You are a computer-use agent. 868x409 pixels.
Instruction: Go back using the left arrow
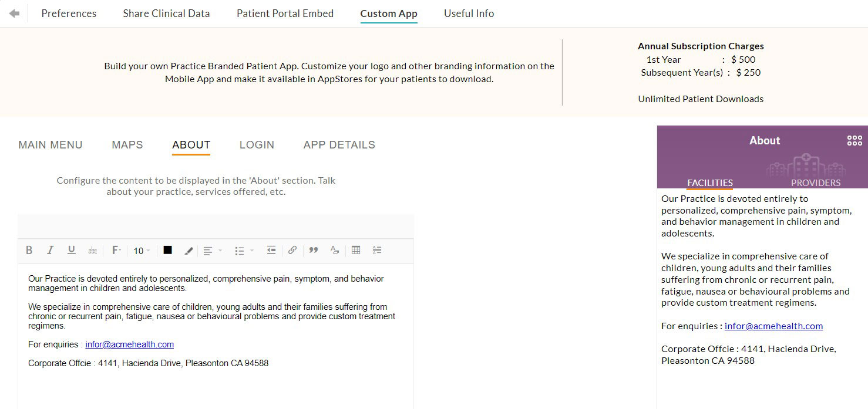pyautogui.click(x=14, y=13)
